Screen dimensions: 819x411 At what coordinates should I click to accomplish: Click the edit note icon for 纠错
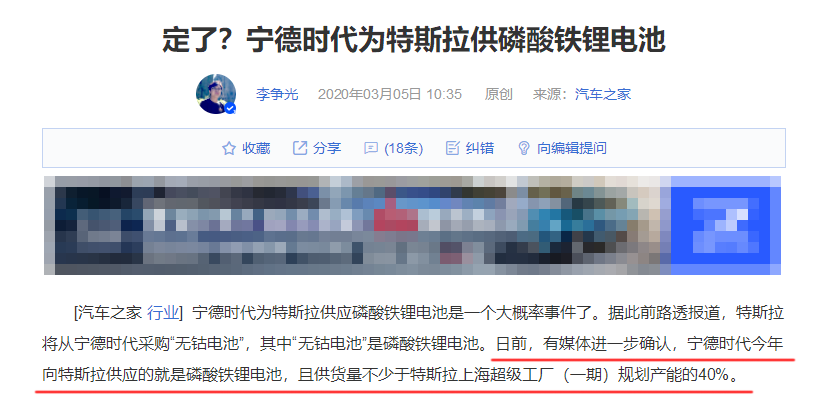click(x=452, y=148)
